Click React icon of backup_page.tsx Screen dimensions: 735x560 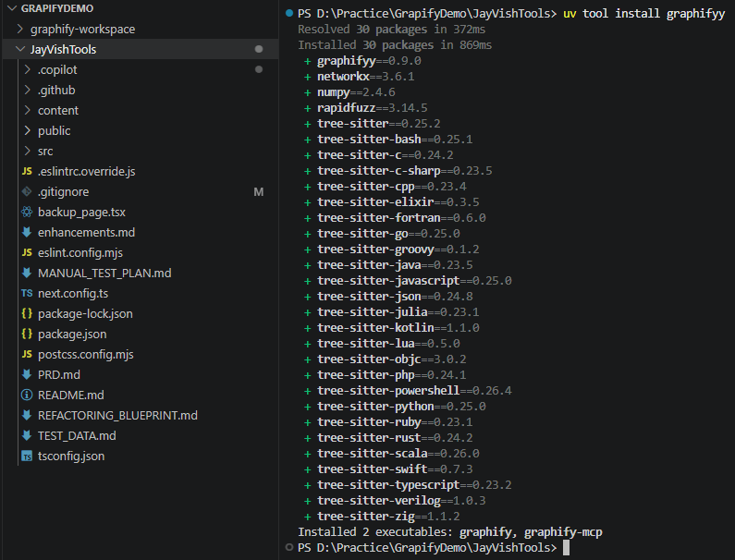point(27,212)
